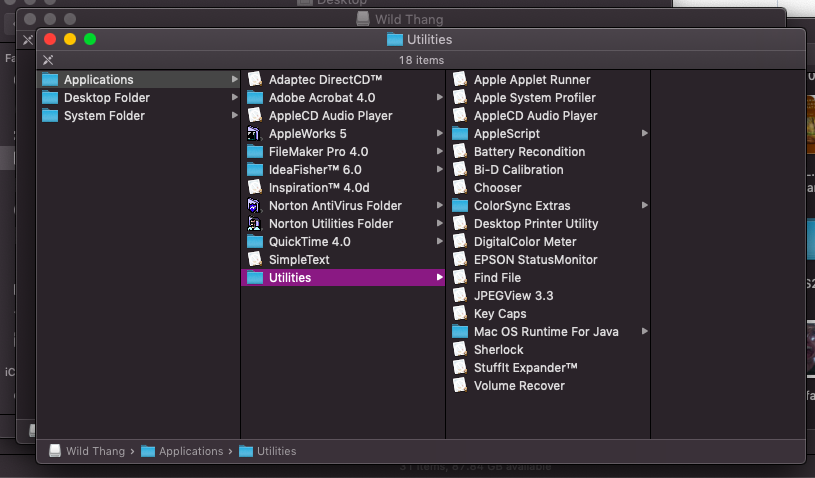This screenshot has height=478, width=815.
Task: Expand the Norton AntiVirus Folder arrow
Action: [440, 206]
